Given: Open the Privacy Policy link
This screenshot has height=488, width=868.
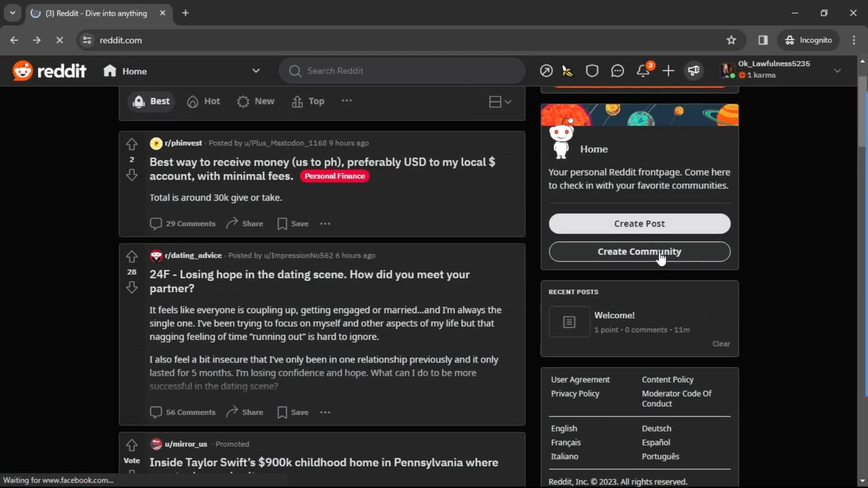Looking at the screenshot, I should [575, 394].
